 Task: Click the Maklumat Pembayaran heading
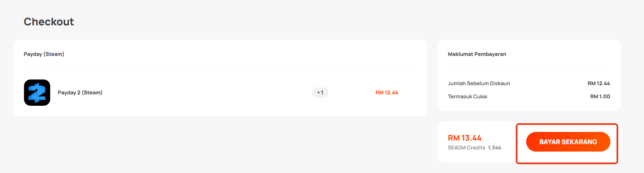(x=477, y=54)
